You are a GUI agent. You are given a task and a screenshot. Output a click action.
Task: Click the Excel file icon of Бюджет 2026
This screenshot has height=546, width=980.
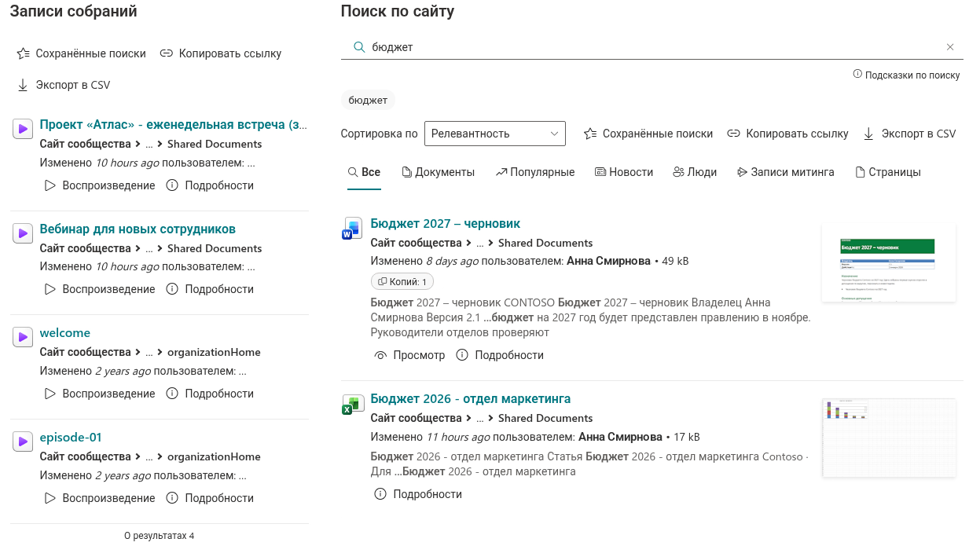[351, 404]
